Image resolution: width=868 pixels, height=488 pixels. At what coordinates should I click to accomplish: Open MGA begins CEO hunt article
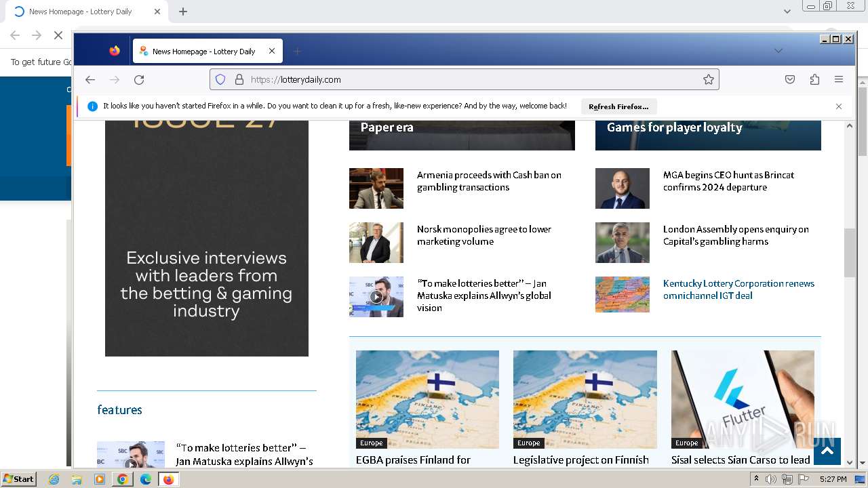tap(728, 181)
